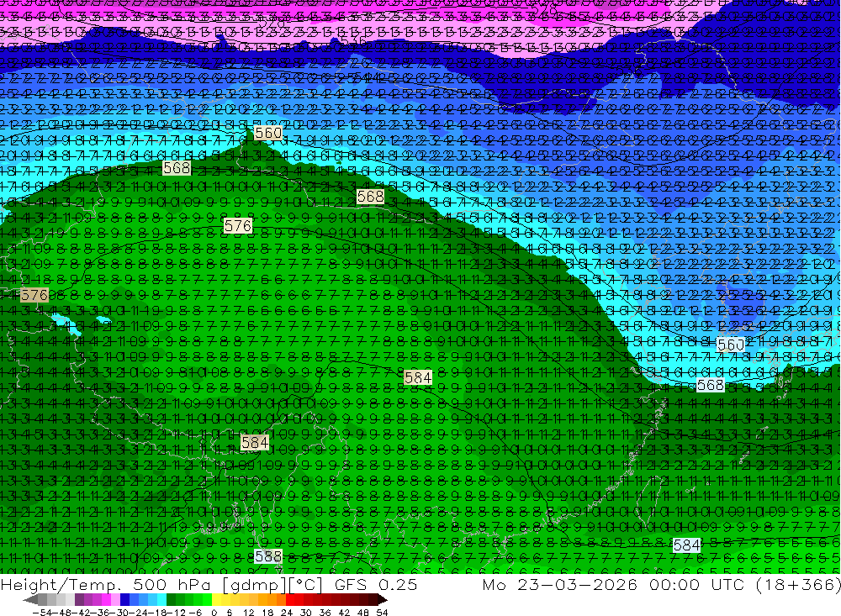Click the '24' legend tick label (positive)

287,613
